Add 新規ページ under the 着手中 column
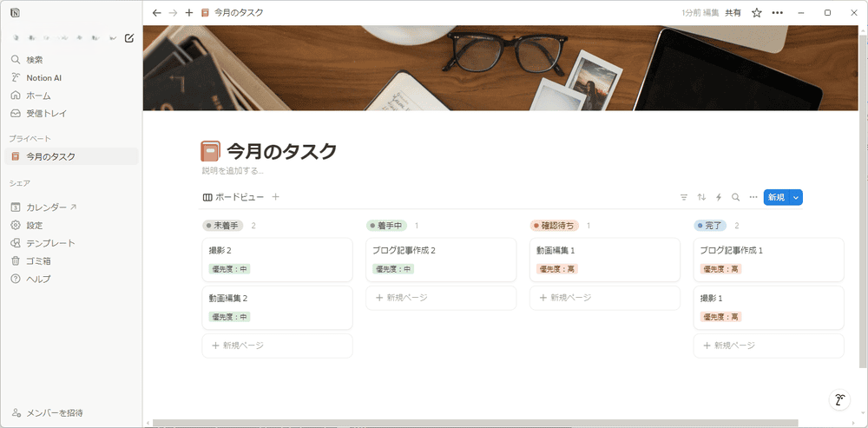 [x=441, y=298]
